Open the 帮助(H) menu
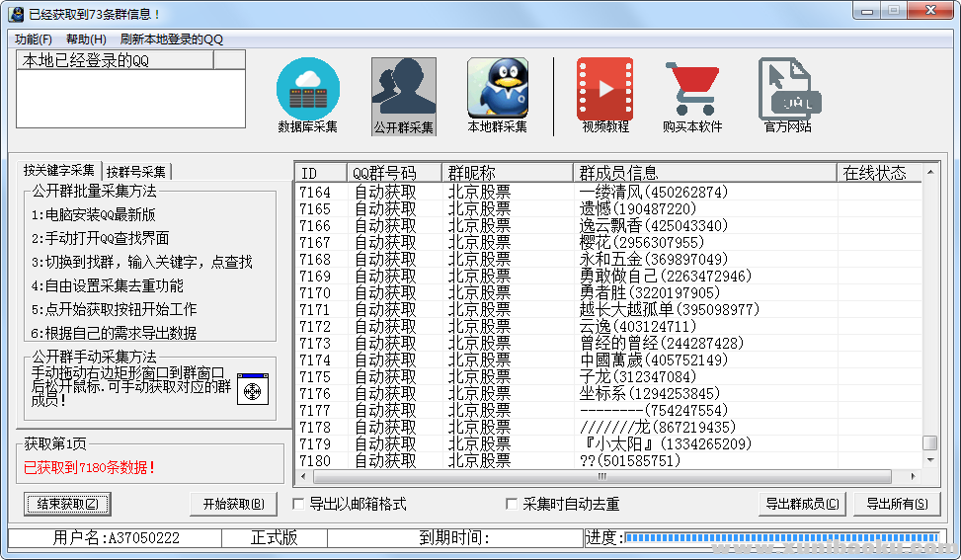The width and height of the screenshot is (961, 560). pyautogui.click(x=86, y=40)
